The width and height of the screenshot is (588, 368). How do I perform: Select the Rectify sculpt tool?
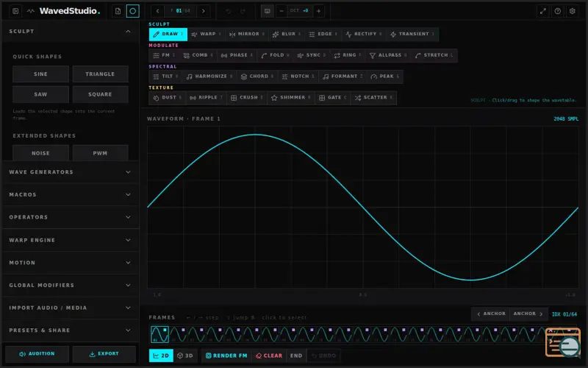[364, 34]
